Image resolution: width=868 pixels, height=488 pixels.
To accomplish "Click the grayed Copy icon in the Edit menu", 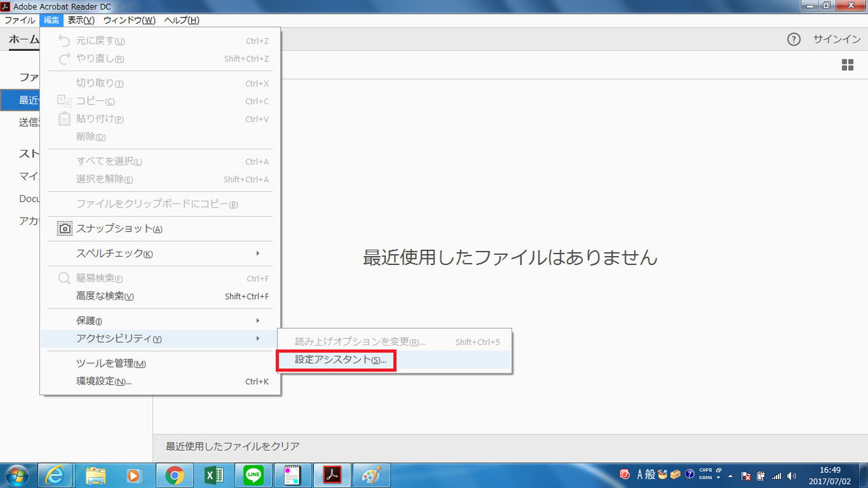I will pyautogui.click(x=64, y=101).
